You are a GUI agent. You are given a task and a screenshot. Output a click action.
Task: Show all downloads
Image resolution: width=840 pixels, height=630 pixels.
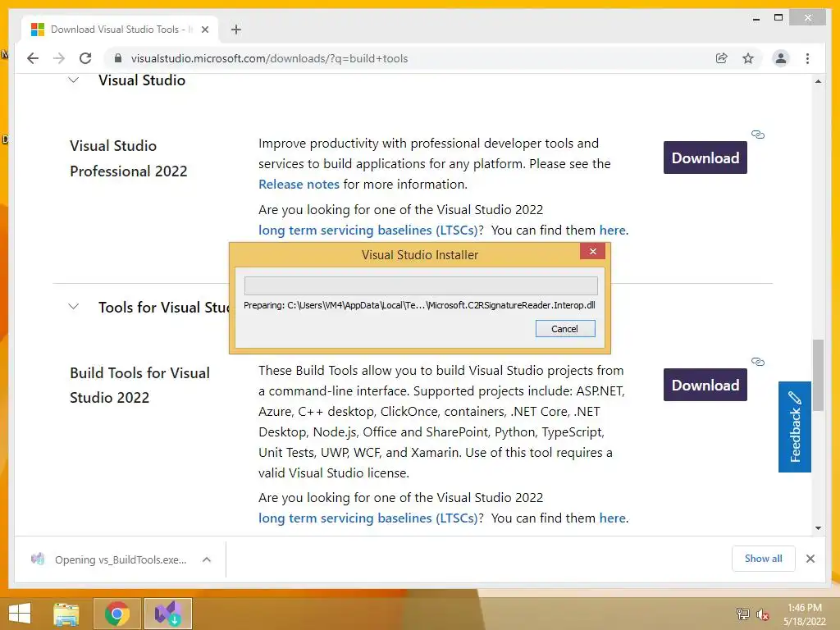pyautogui.click(x=764, y=559)
